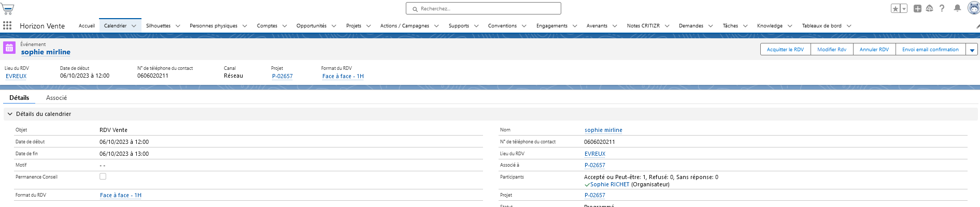Screen dimensions: 980x207
Task: Click the purple event calendar icon
Action: coord(9,48)
